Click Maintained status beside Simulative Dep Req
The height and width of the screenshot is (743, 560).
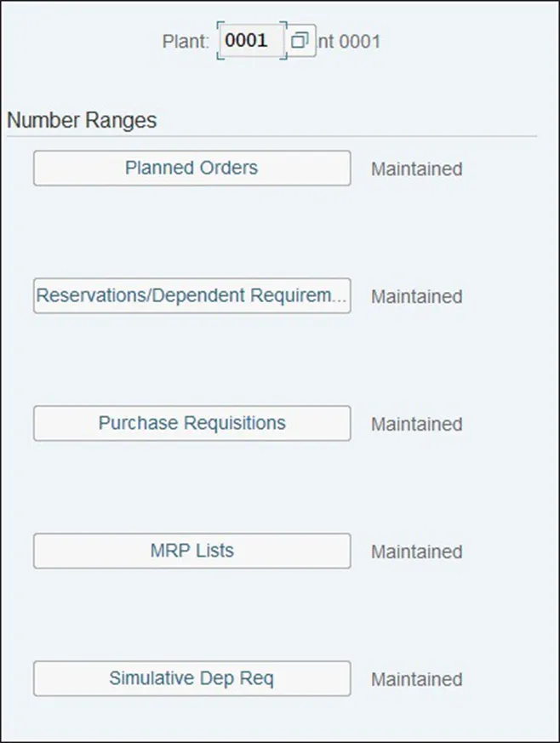click(416, 680)
